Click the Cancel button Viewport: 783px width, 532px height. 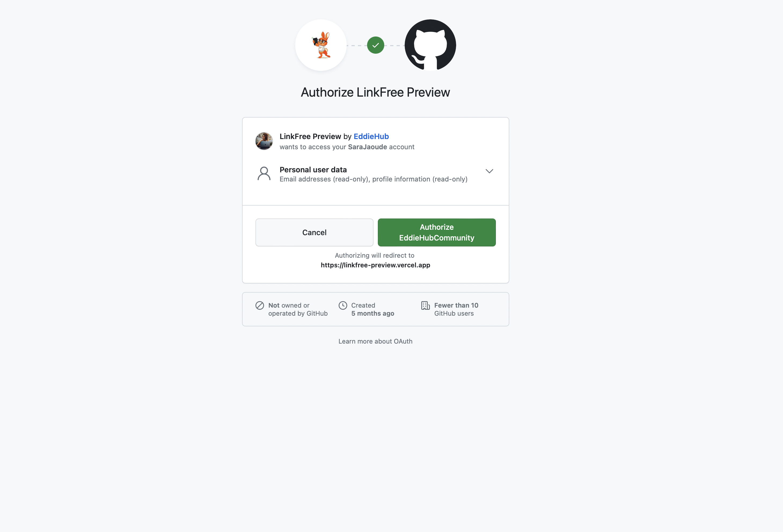tap(314, 232)
